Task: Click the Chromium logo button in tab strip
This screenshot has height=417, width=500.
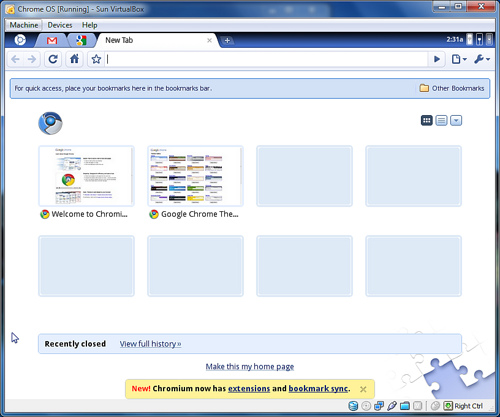Action: point(20,40)
